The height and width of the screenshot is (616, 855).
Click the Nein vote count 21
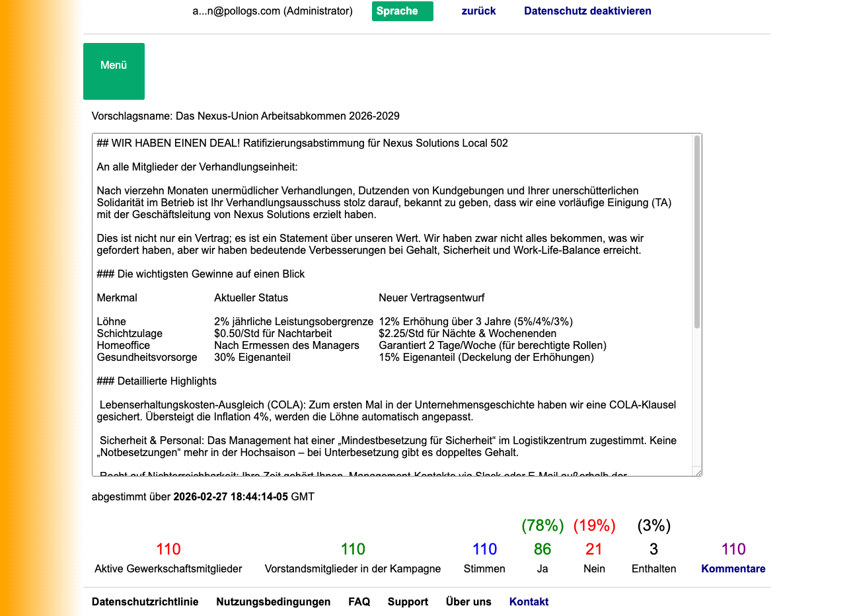(594, 549)
